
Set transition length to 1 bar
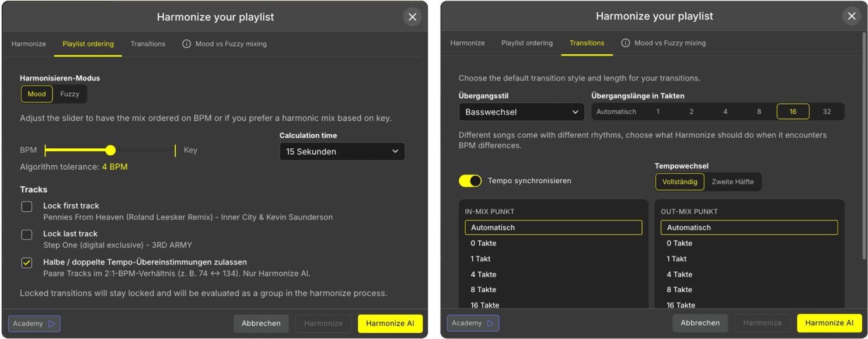[x=658, y=111]
